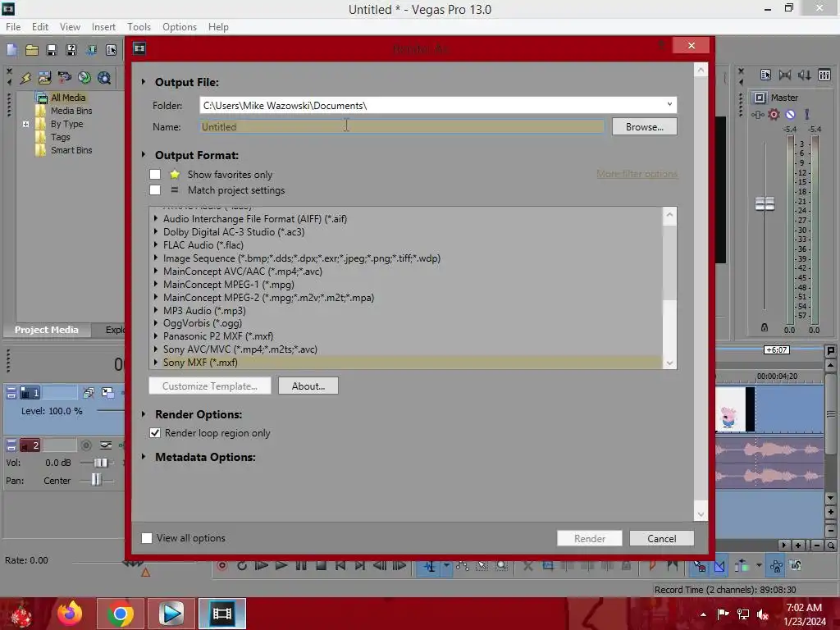
Task: Select the Sony MXF (*.mxf) format row
Action: (x=406, y=362)
